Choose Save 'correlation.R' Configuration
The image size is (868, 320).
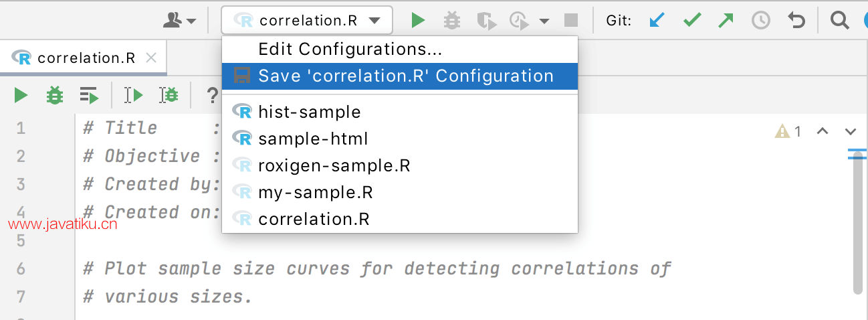(405, 76)
